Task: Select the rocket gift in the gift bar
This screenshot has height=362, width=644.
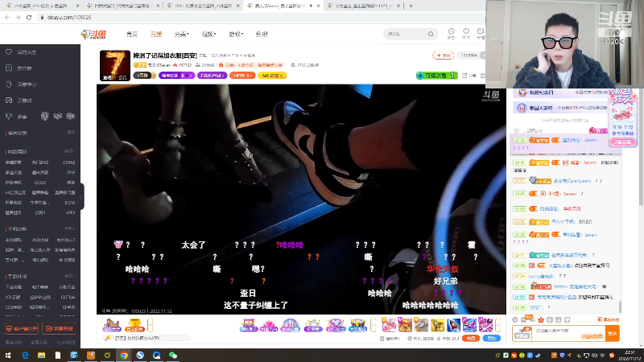Action: click(453, 325)
